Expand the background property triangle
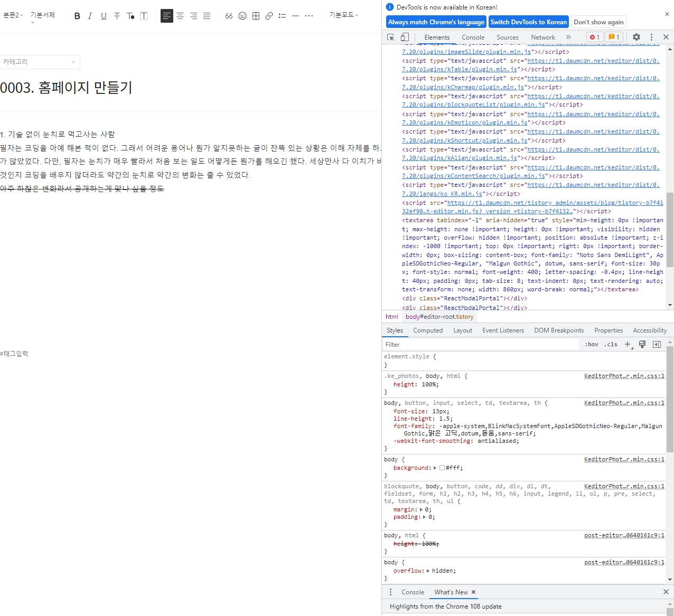 (435, 468)
